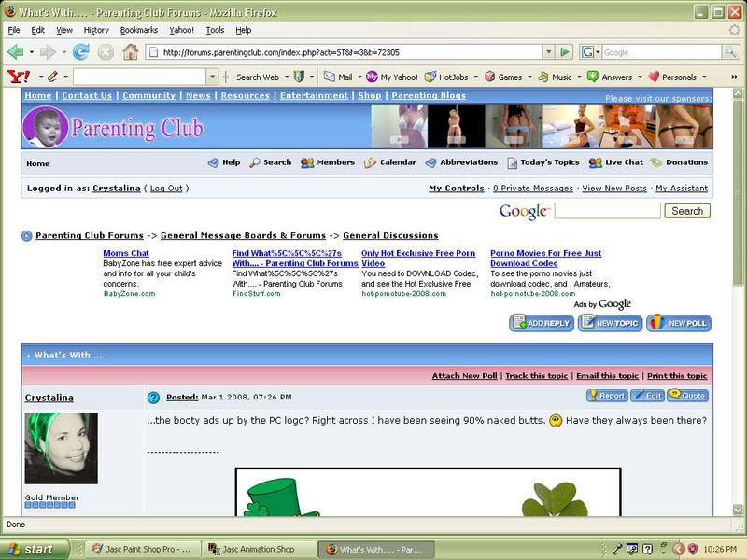Open the Bookmarks menu

[x=139, y=30]
